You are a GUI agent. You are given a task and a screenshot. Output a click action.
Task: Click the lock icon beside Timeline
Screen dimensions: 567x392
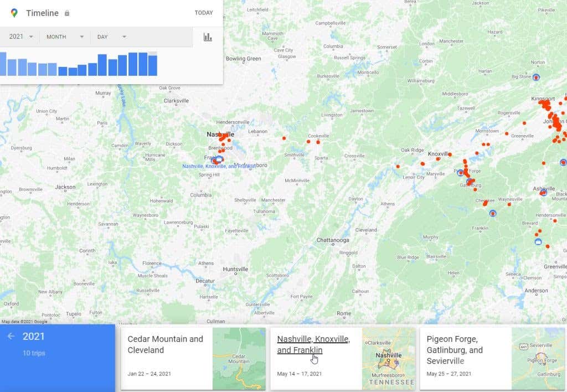(x=67, y=13)
